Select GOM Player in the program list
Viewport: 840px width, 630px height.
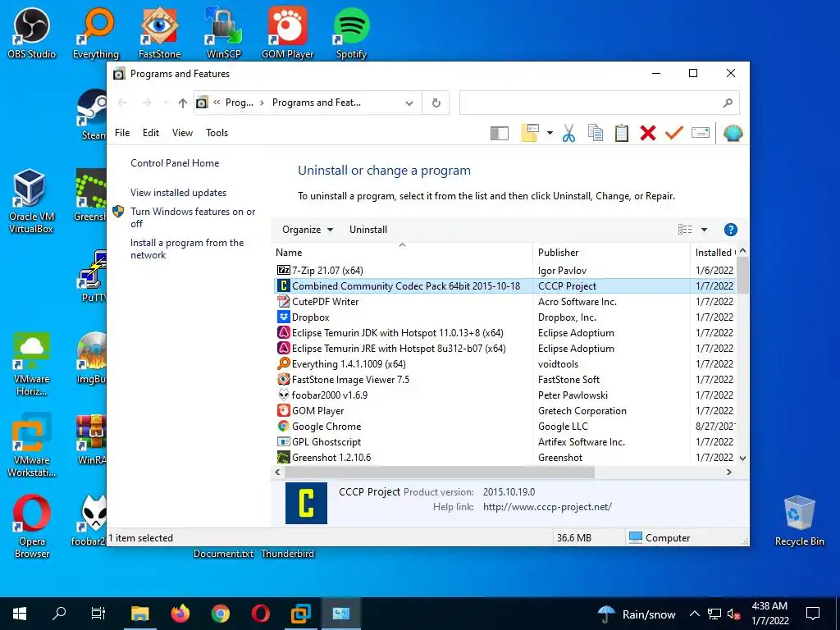[x=504, y=411]
